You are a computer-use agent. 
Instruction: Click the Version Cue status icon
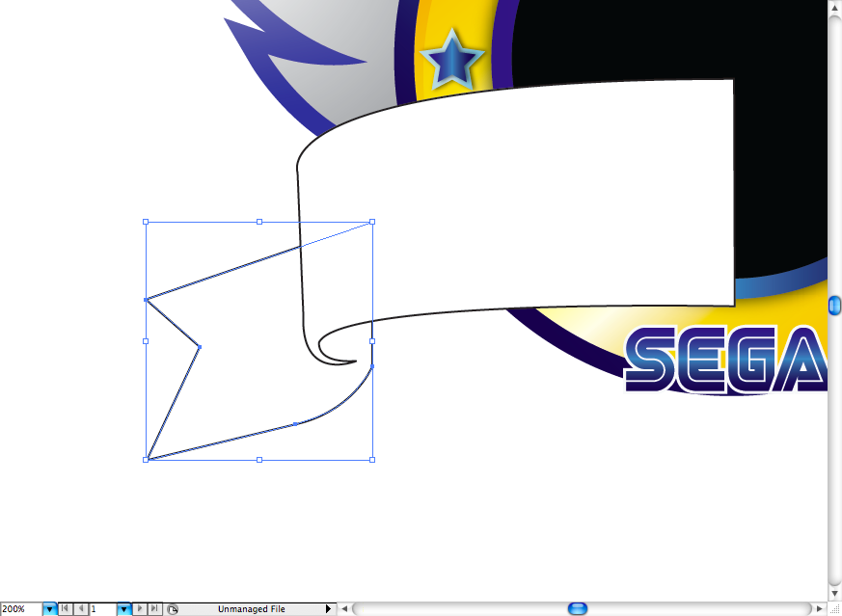pyautogui.click(x=172, y=609)
